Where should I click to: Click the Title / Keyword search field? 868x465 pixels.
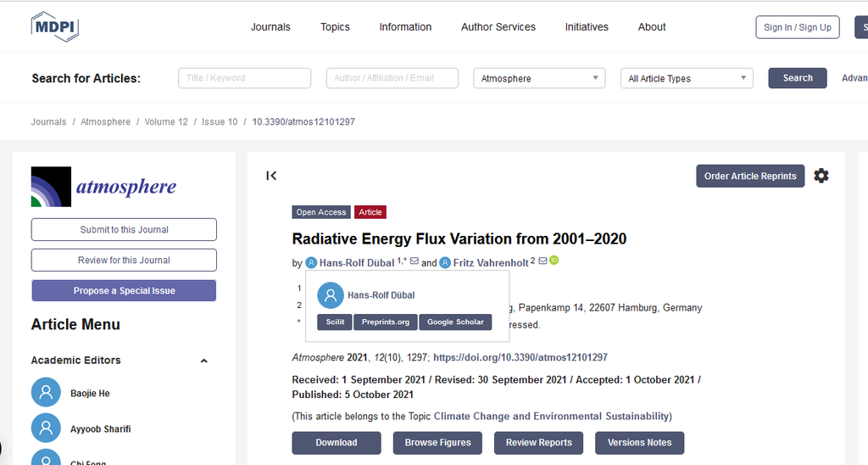click(245, 78)
